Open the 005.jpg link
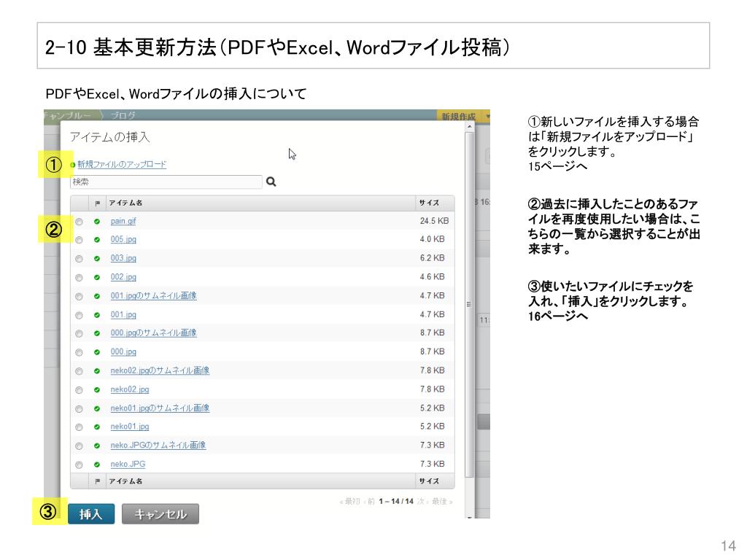The width and height of the screenshot is (747, 560). (123, 239)
